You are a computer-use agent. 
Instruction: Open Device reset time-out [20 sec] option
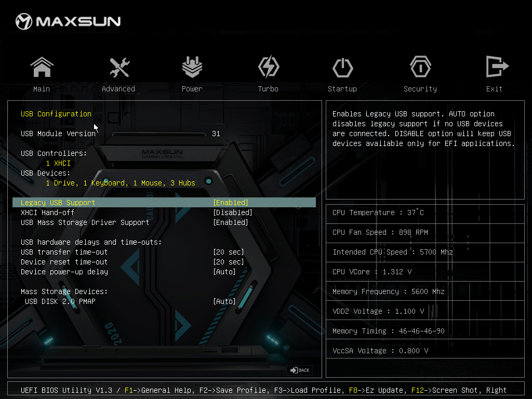[229, 262]
